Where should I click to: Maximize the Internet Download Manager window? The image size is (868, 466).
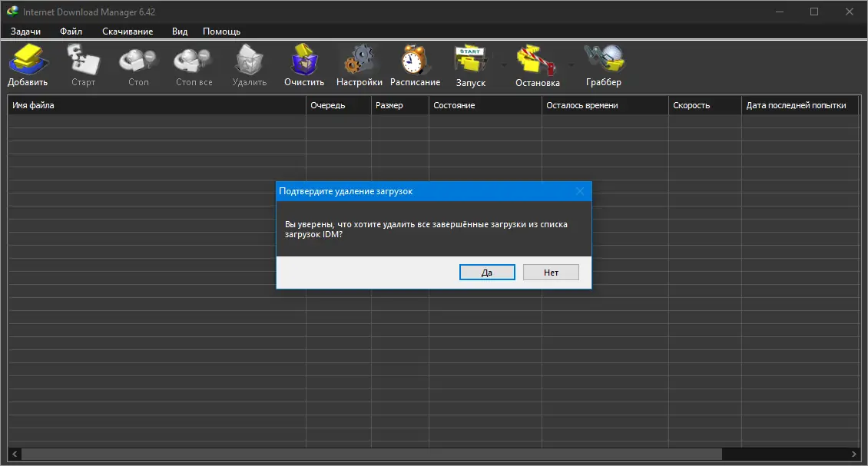coord(813,12)
